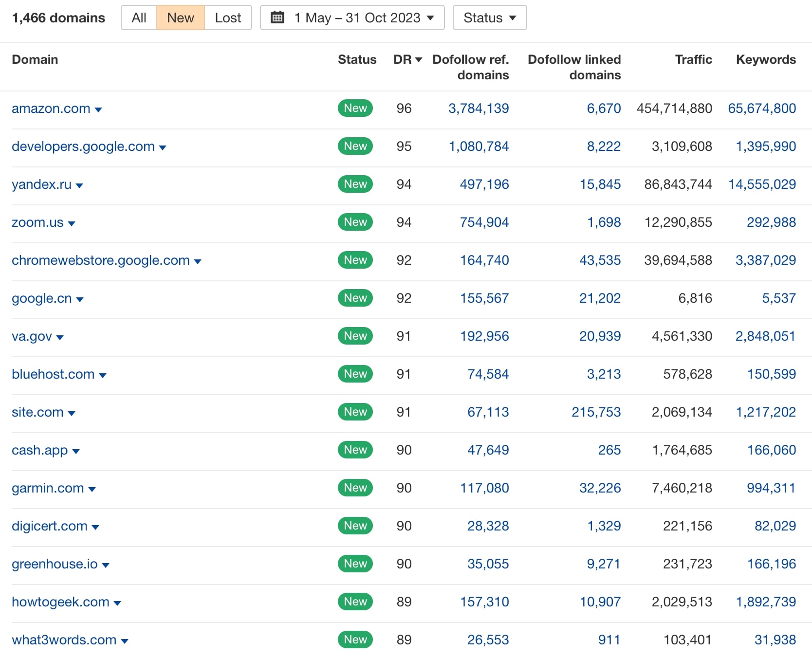Screen dimensions: 812x658
Task: Open cash.app linked domains 265
Action: tap(609, 450)
